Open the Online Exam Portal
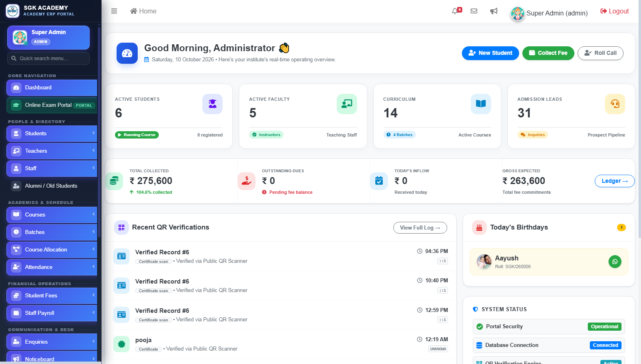Viewport: 641px width, 364px height. 52,105
